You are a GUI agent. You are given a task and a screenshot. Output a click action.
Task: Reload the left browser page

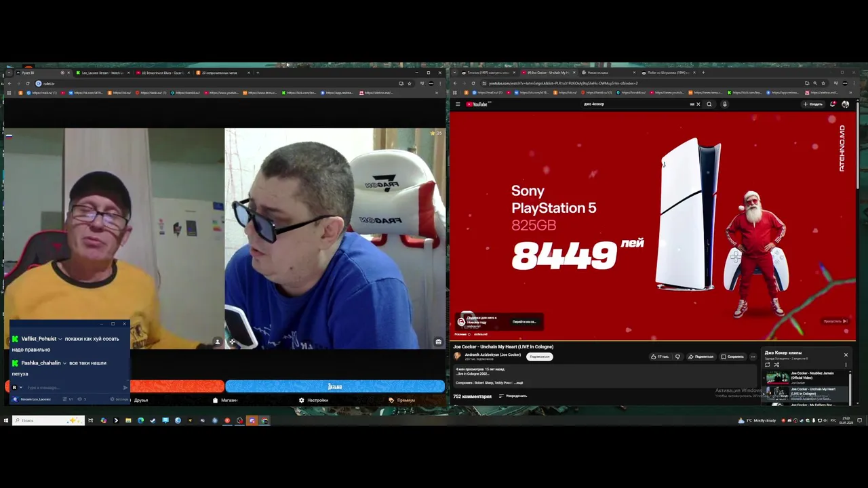(27, 83)
